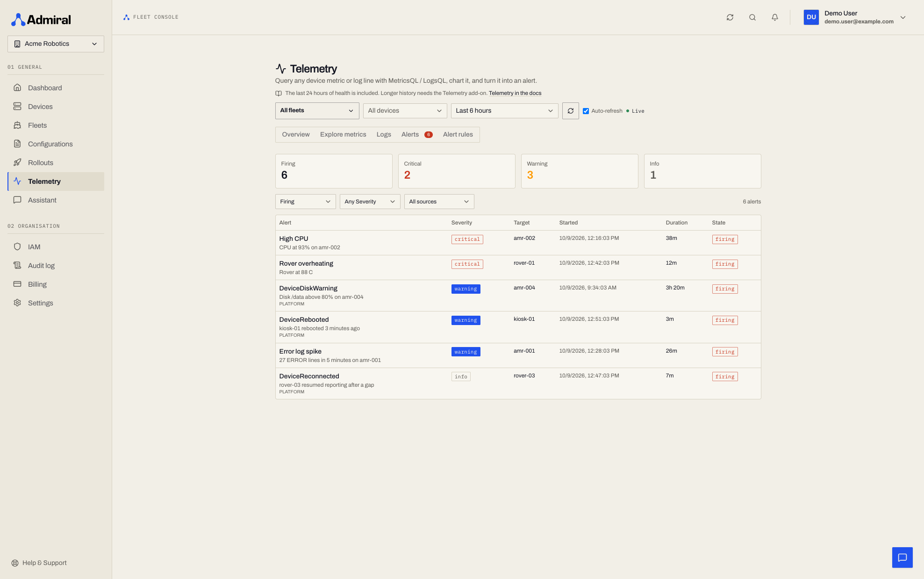The width and height of the screenshot is (924, 579).
Task: Click the Warning summary card
Action: [580, 171]
